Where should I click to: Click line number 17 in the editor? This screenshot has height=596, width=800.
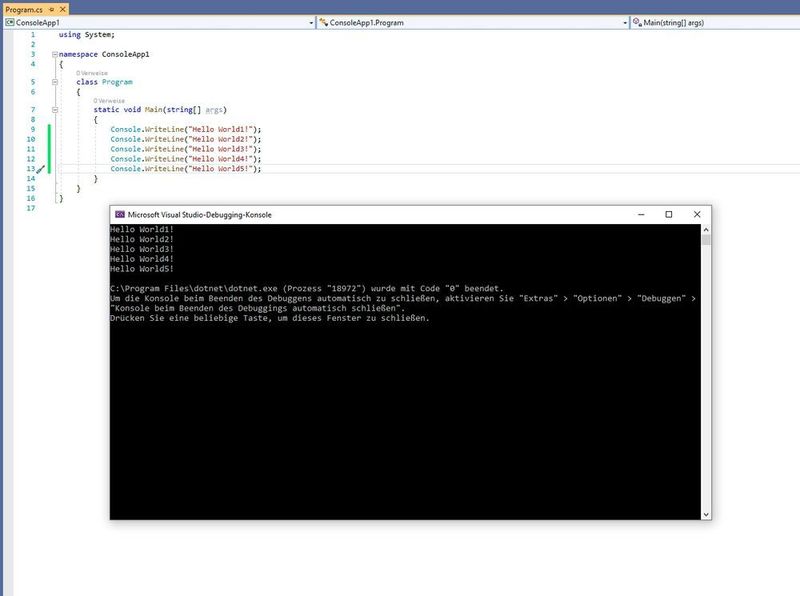31,208
